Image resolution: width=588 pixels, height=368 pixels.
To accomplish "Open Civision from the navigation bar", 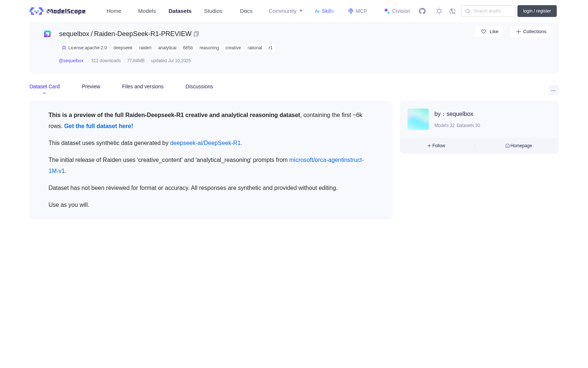I will click(397, 11).
